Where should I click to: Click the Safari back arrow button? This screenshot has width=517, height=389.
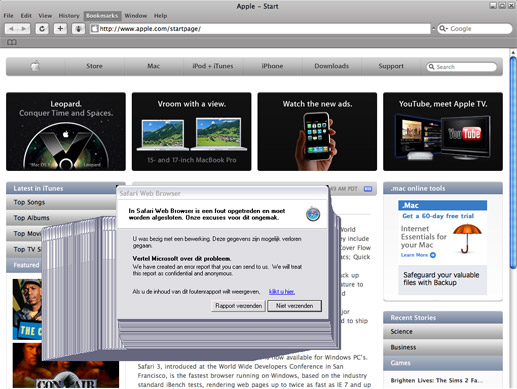point(11,29)
